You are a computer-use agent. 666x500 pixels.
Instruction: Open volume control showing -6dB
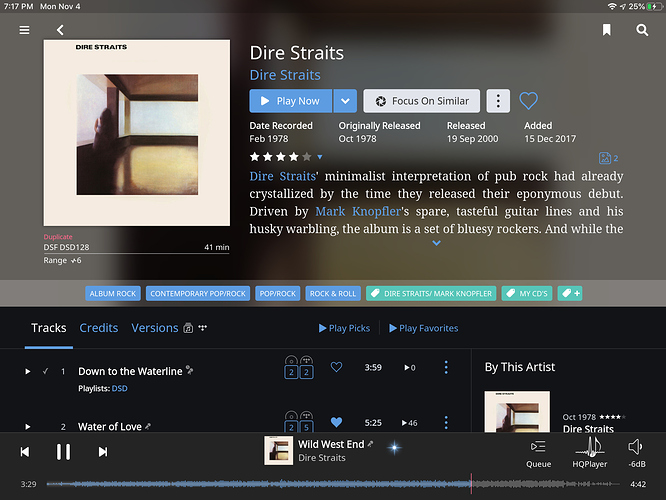click(x=636, y=454)
